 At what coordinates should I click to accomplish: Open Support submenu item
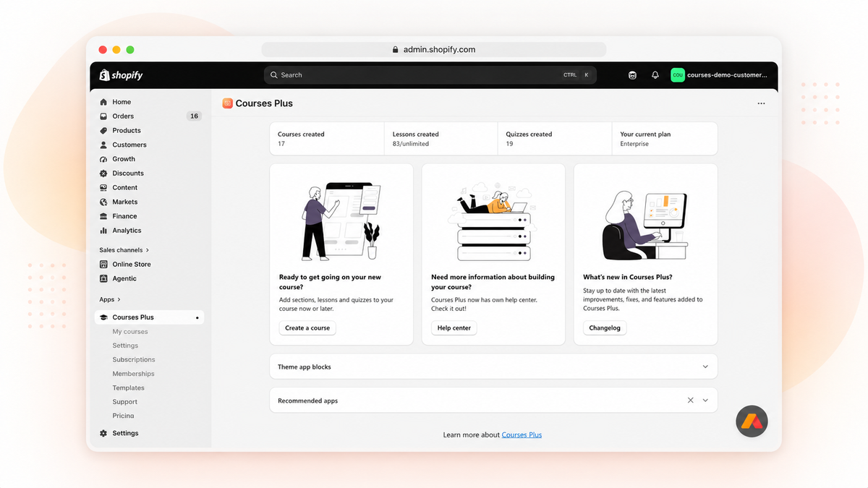pyautogui.click(x=125, y=402)
